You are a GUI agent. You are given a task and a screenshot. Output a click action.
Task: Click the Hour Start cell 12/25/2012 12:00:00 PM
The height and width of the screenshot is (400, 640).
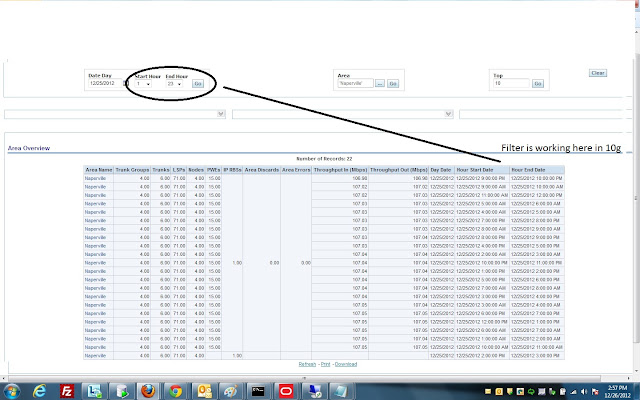(482, 322)
